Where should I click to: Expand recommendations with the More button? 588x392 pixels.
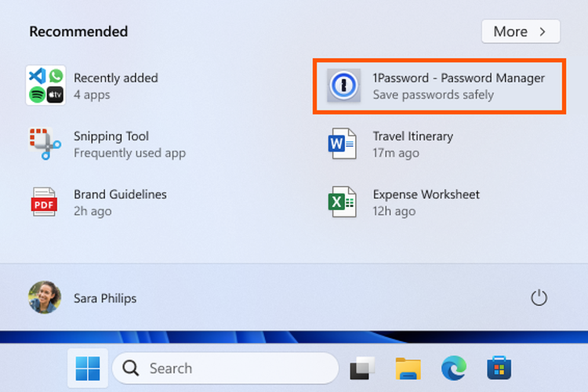pyautogui.click(x=521, y=31)
